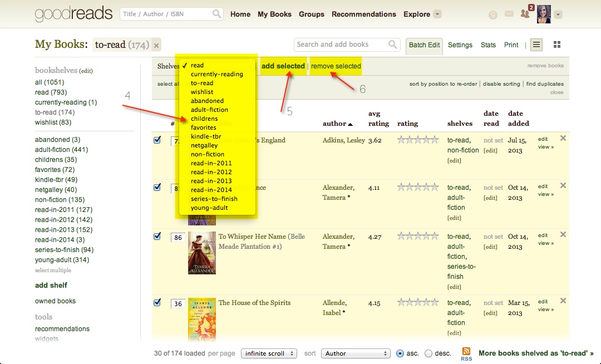The image size is (601, 364).
Task: Select the desc. sort direction radio button
Action: point(428,353)
